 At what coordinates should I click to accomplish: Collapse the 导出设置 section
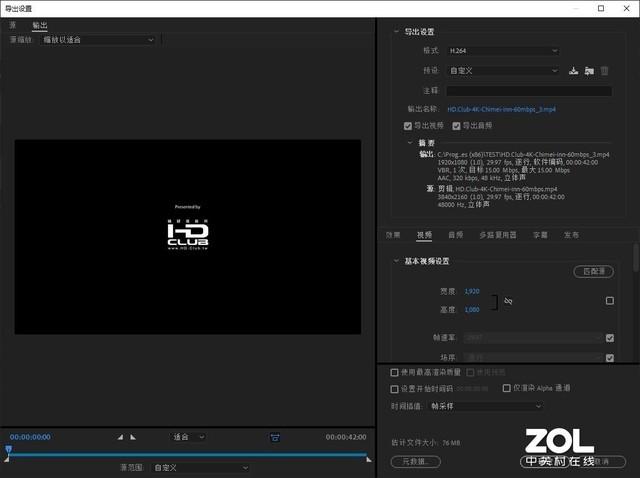point(396,31)
